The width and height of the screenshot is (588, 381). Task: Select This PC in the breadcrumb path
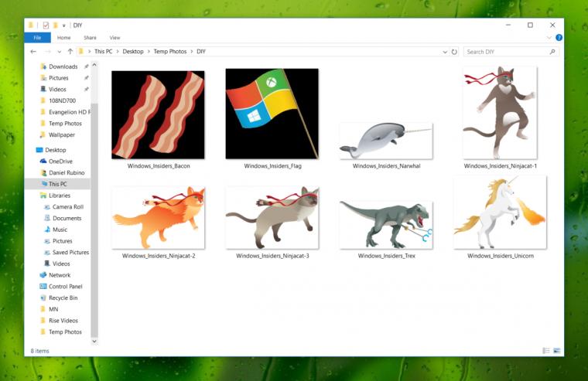click(103, 52)
